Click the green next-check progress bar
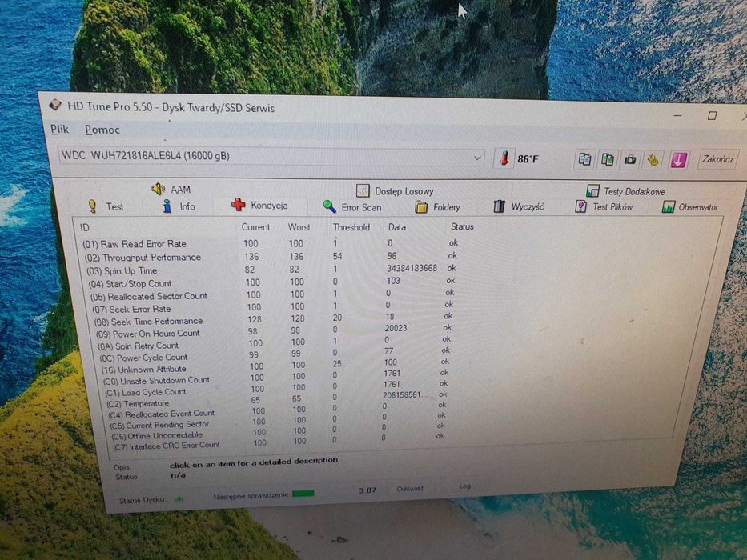 point(303,494)
